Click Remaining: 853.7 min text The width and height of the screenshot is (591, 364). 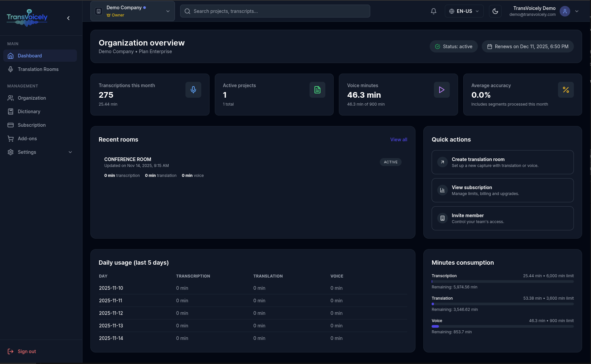(452, 332)
